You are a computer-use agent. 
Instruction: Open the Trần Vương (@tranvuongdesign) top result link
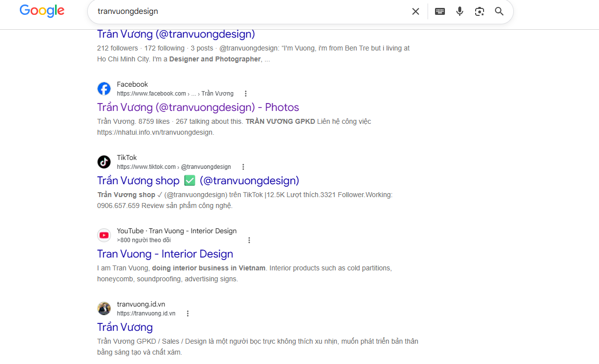[x=176, y=34]
